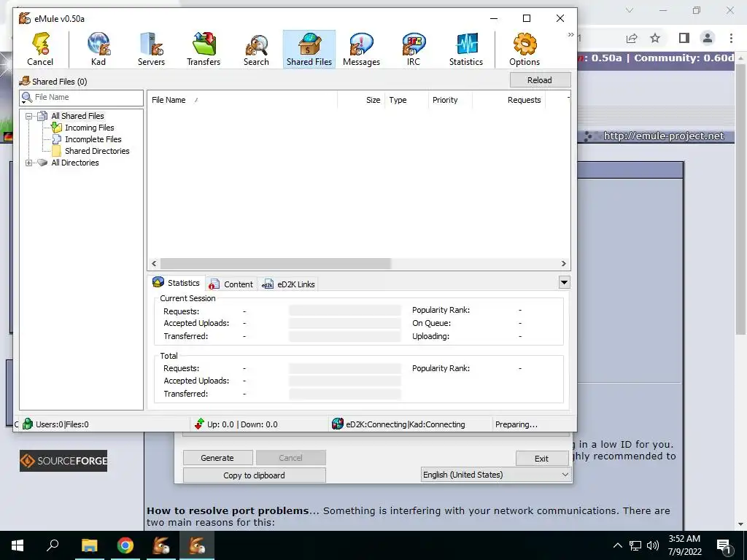Open Chrome profile avatar icon
The height and width of the screenshot is (560, 747).
pyautogui.click(x=708, y=38)
